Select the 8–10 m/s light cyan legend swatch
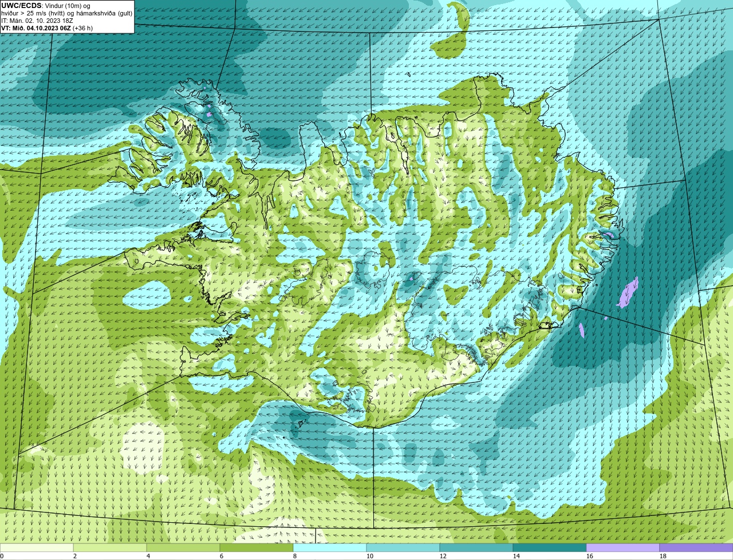Viewport: 733px width, 560px height. point(330,548)
